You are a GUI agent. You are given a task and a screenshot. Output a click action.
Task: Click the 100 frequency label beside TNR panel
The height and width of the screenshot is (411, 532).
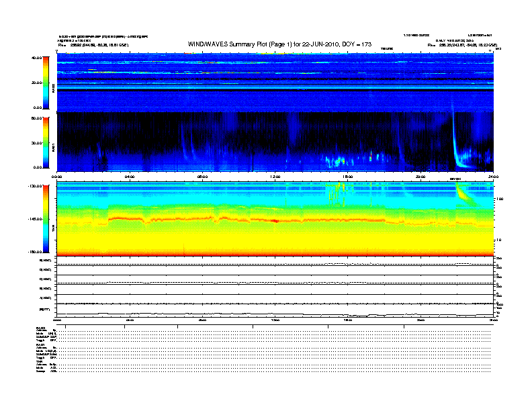coord(500,199)
